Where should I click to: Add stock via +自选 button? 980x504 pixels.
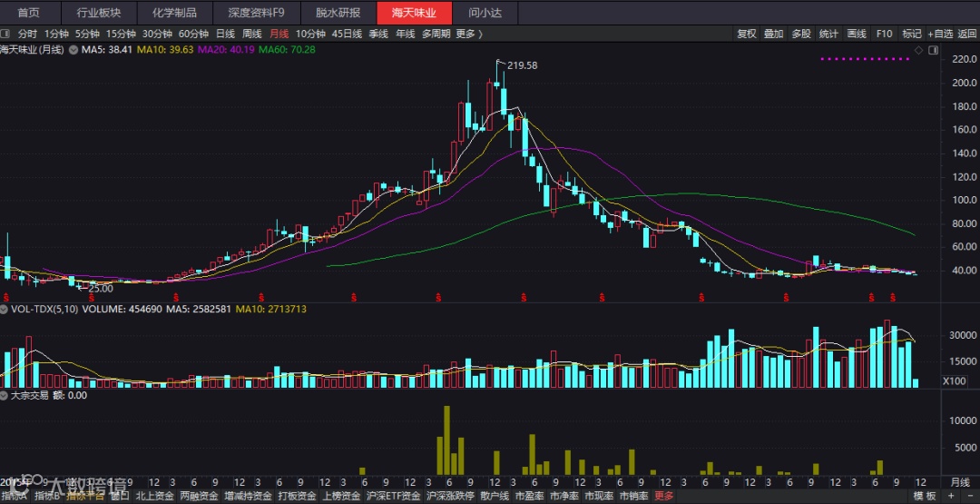click(x=940, y=34)
